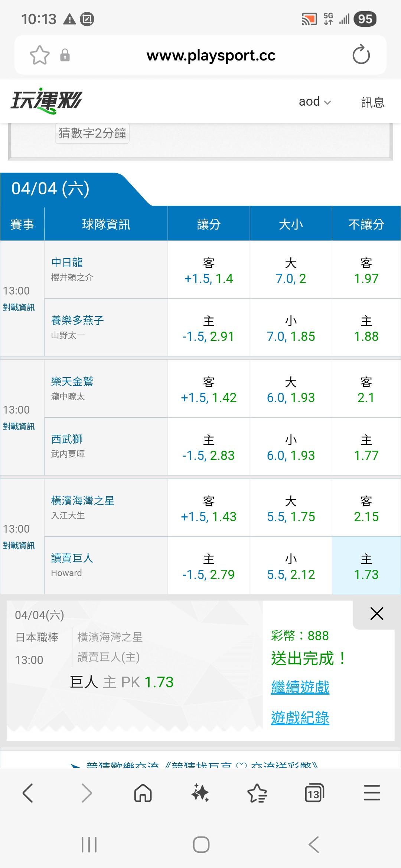Open 橫濱海灣之星 team info link
Image resolution: width=401 pixels, height=868 pixels.
(82, 501)
